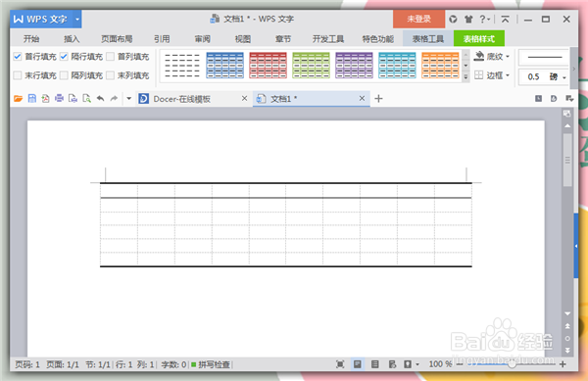The image size is (588, 381).
Task: Apply the blue table style
Action: 225,66
